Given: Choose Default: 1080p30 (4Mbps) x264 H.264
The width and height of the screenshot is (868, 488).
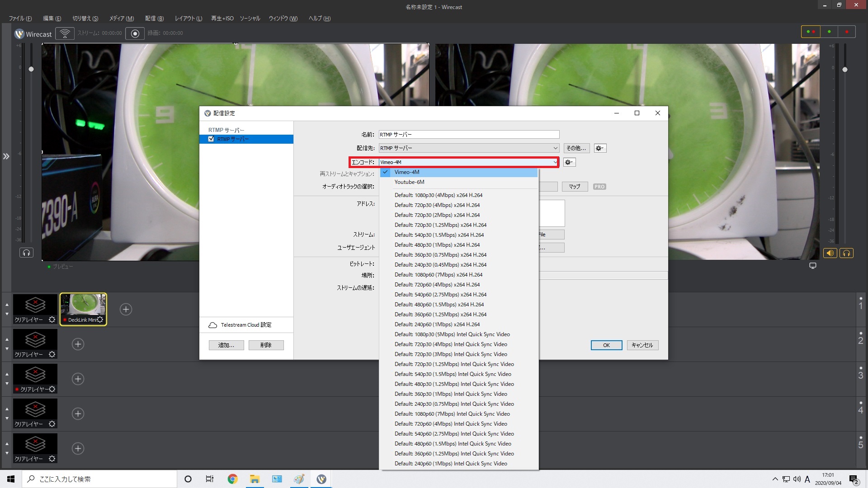Looking at the screenshot, I should point(459,195).
